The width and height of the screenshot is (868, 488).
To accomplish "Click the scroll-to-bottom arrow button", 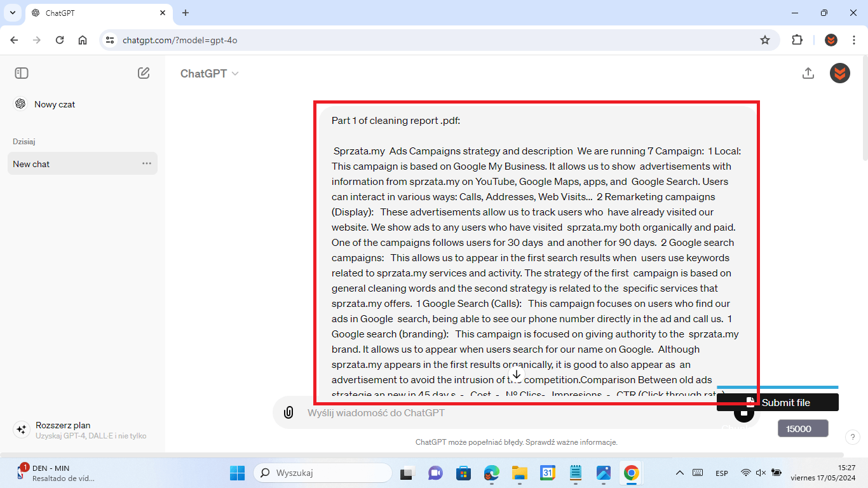I will click(x=517, y=375).
